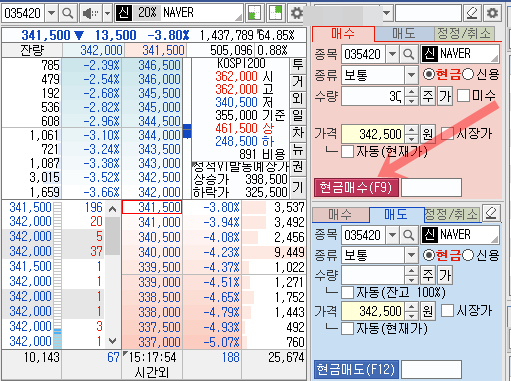Viewport: 511px width, 381px height.
Task: Click search magnifier in sell panel 종목 row
Action: (x=409, y=235)
